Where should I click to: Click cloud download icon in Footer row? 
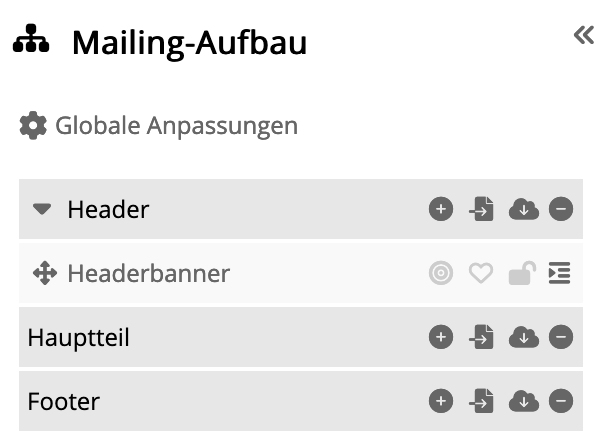[524, 401]
